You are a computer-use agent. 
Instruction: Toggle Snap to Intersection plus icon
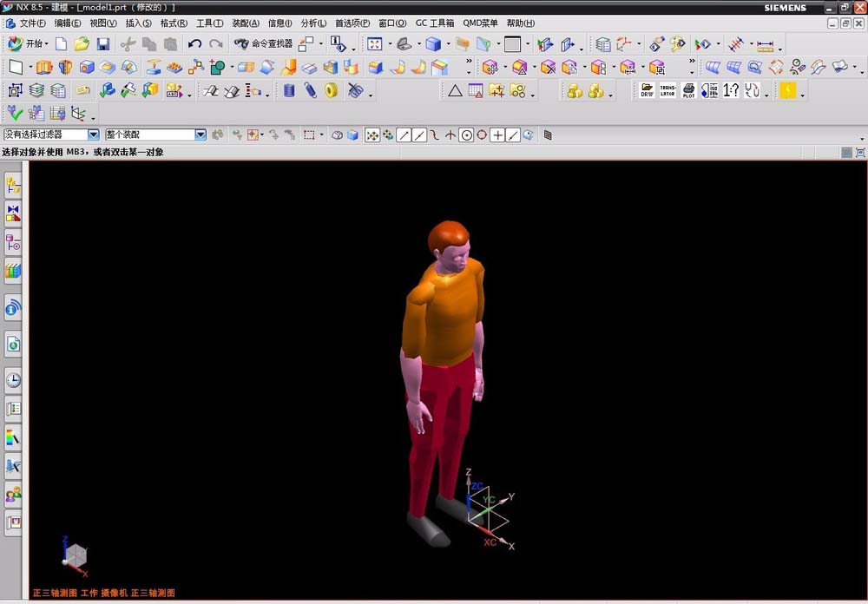pos(497,135)
